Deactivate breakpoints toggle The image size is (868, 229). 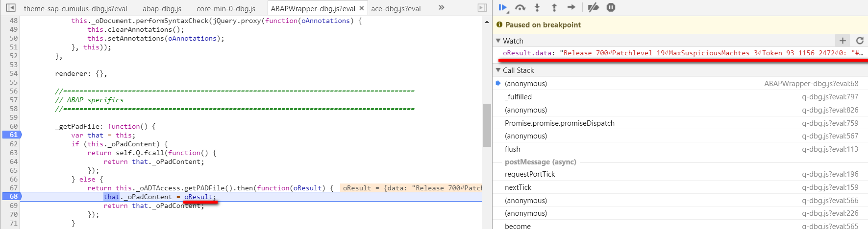coord(593,7)
